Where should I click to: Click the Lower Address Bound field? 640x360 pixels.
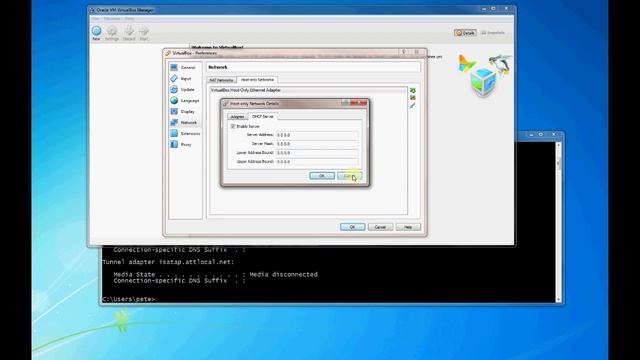tap(317, 153)
